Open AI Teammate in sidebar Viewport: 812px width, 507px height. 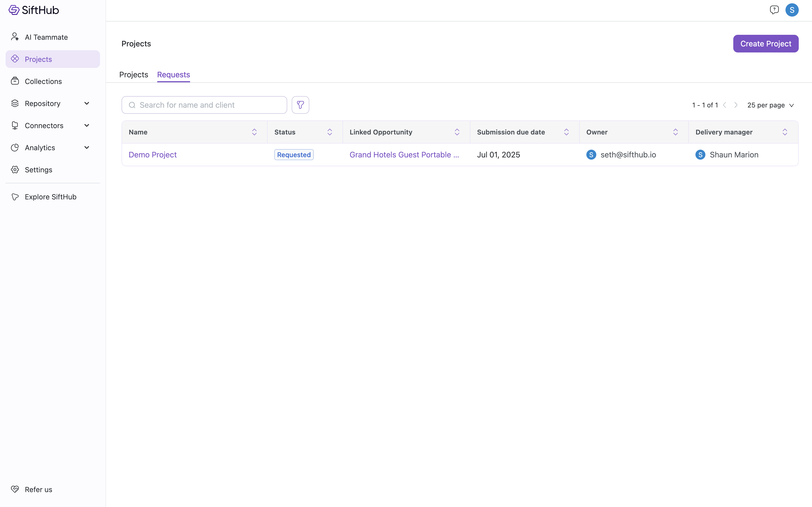(46, 37)
